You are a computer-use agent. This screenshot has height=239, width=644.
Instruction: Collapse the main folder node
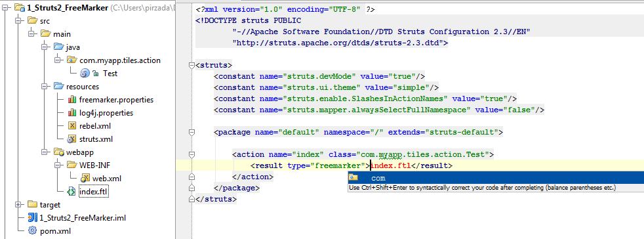31,33
